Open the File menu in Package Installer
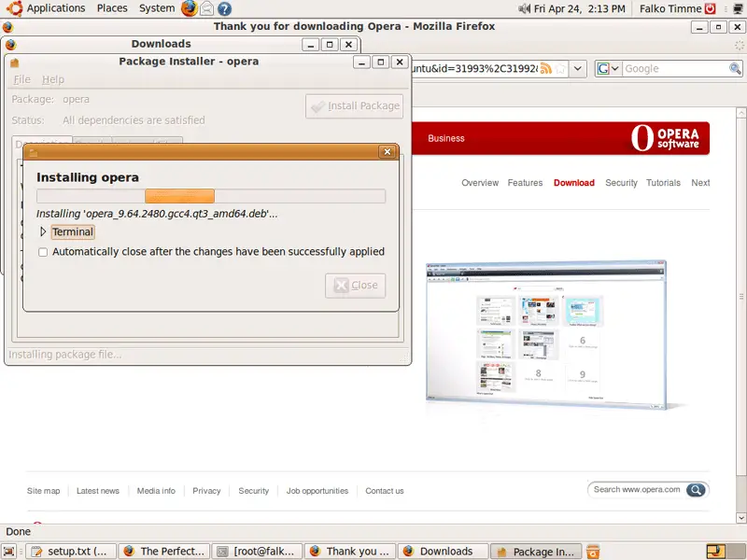Viewport: 747px width, 560px height. (21, 79)
